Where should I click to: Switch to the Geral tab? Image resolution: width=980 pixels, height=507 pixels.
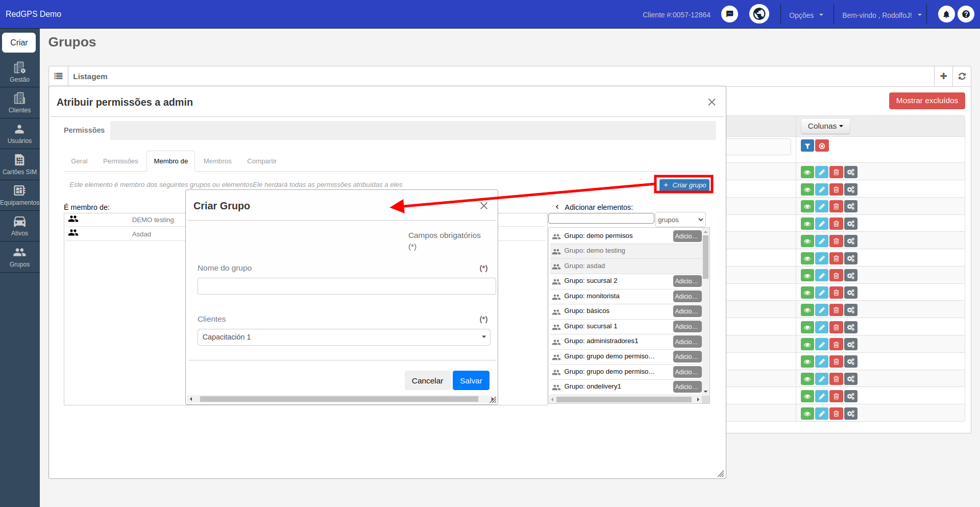(79, 161)
